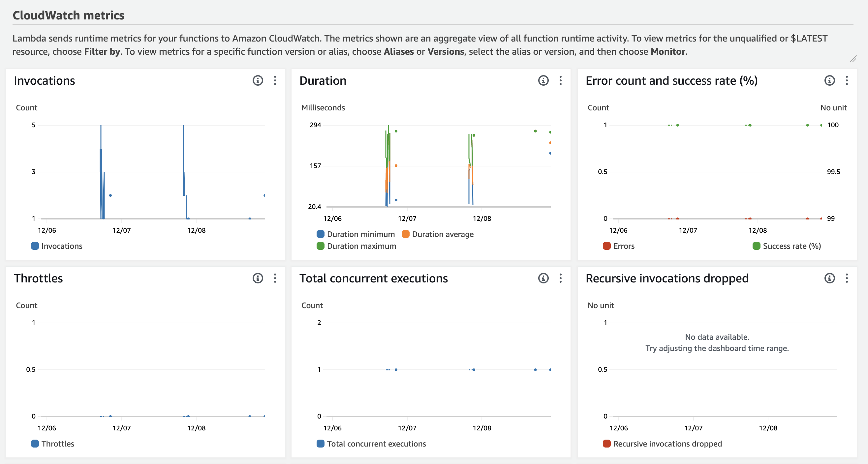Expand Error count widget actions menu

847,80
